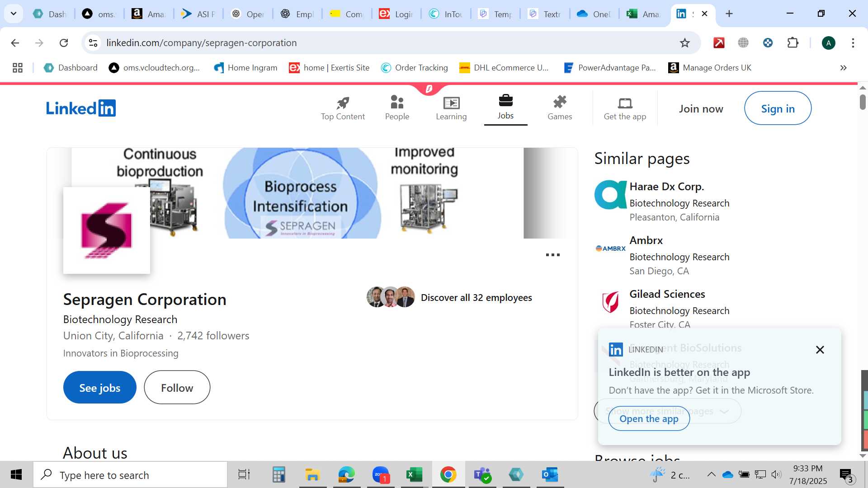
Task: Open the Learning section
Action: click(451, 108)
